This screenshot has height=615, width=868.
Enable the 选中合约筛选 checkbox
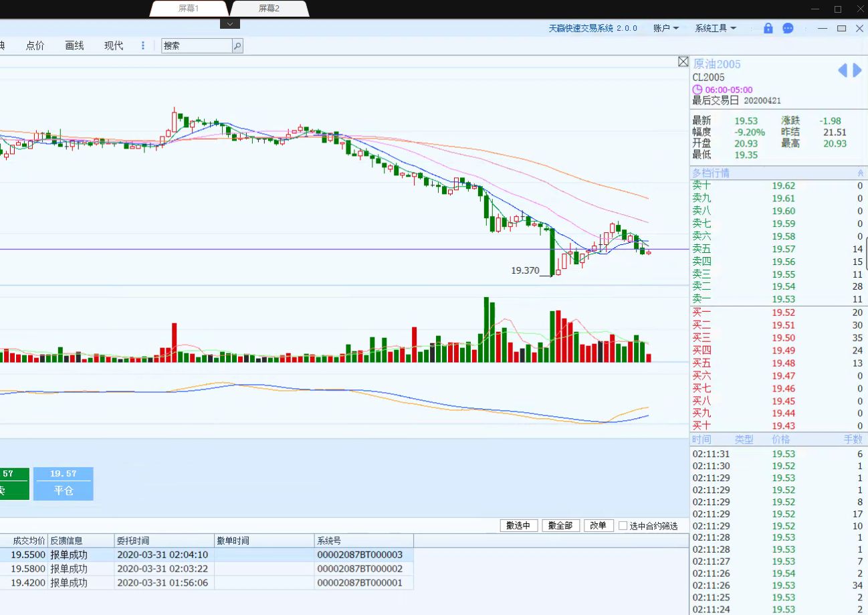click(623, 526)
